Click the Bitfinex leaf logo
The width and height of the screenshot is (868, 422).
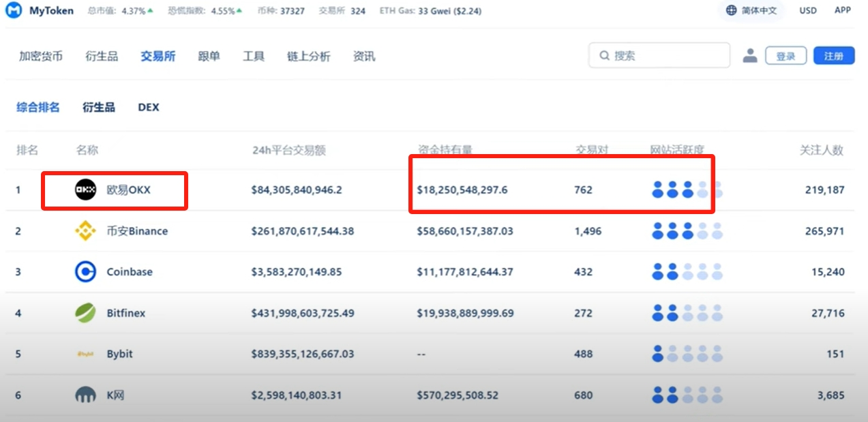[x=86, y=313]
